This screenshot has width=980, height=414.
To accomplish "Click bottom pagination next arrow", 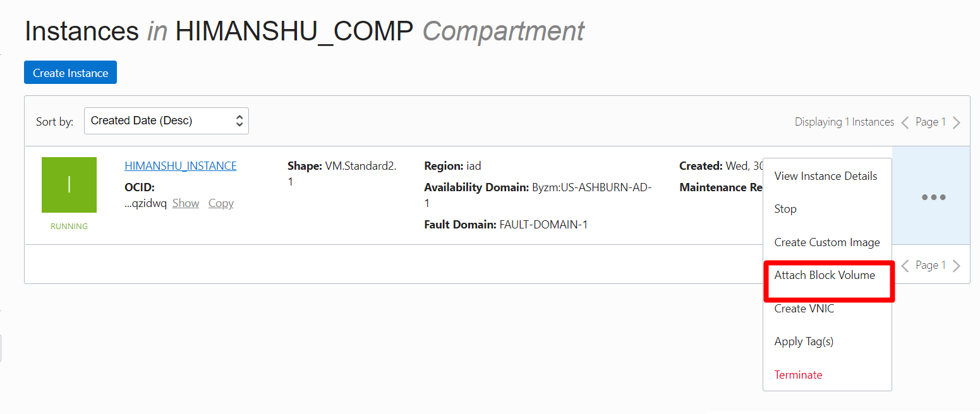I will point(957,266).
